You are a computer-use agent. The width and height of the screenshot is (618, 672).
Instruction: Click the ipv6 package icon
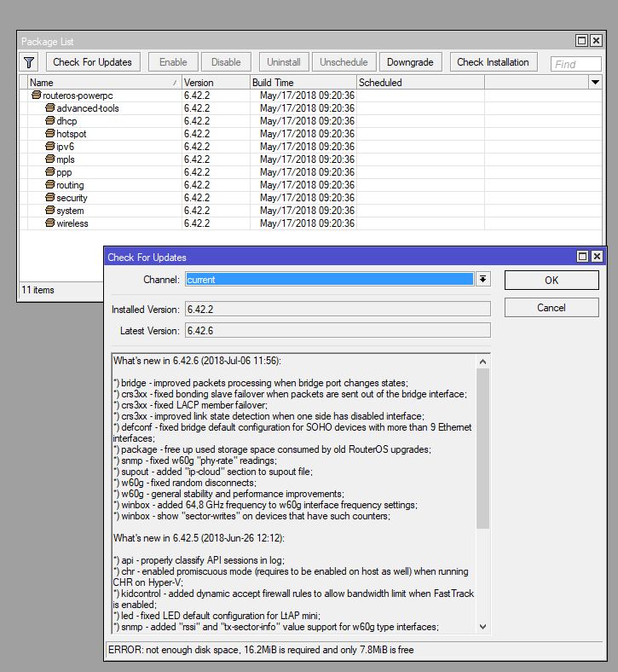point(50,146)
